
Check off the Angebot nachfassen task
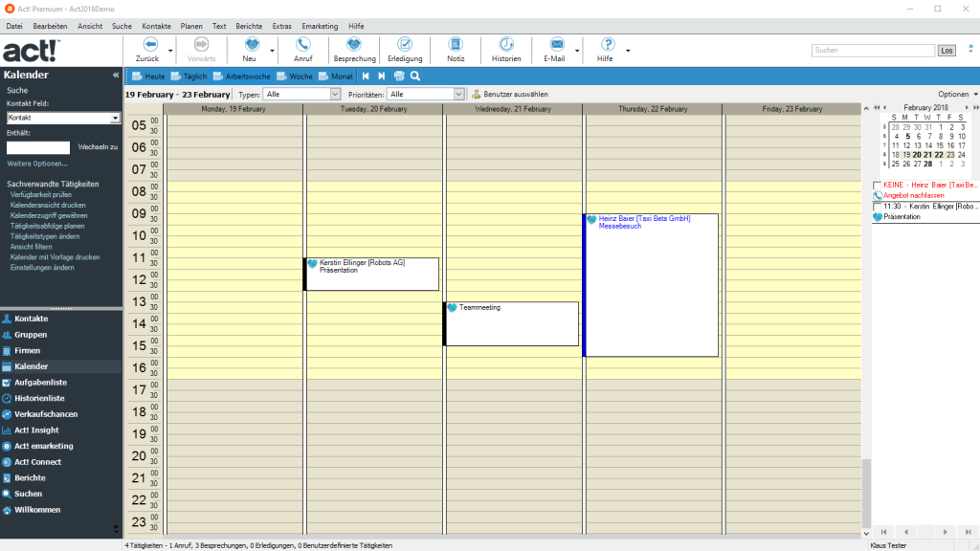877,185
